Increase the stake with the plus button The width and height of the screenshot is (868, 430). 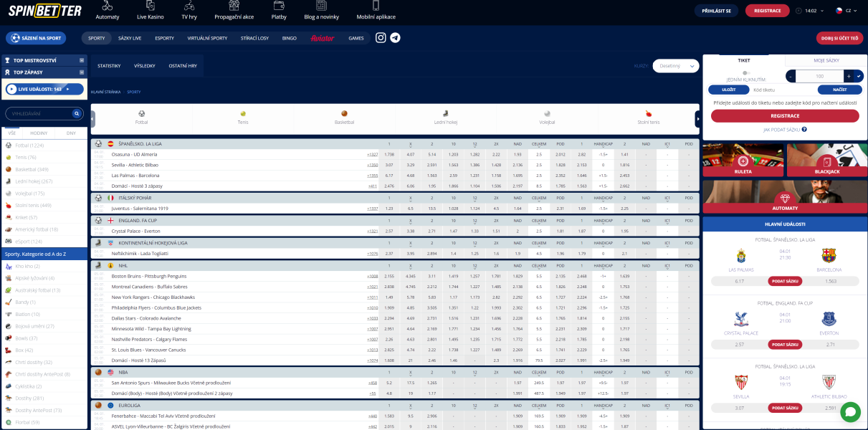[848, 76]
